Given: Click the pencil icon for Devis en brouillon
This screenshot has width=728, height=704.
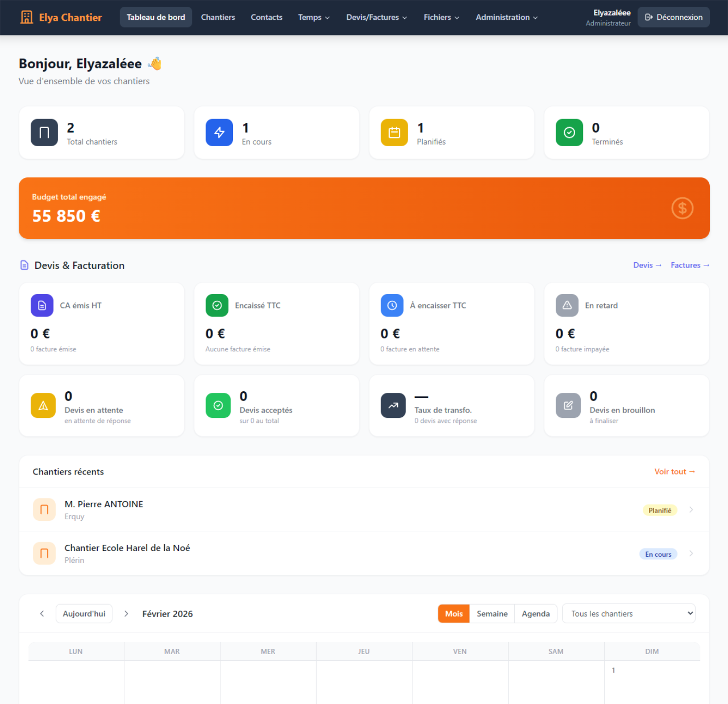Looking at the screenshot, I should coord(568,405).
